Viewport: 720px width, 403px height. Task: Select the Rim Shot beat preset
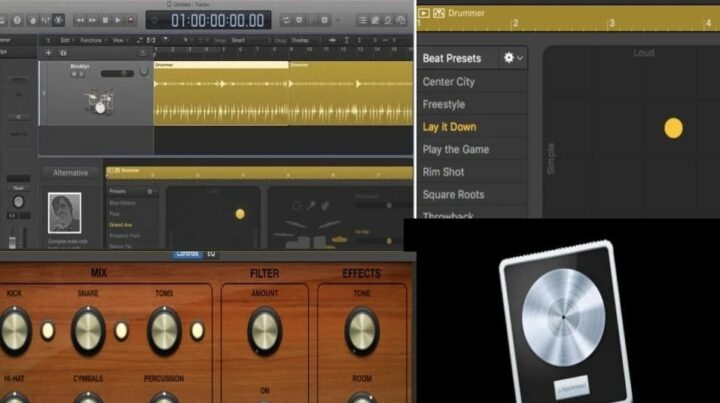[x=442, y=172]
